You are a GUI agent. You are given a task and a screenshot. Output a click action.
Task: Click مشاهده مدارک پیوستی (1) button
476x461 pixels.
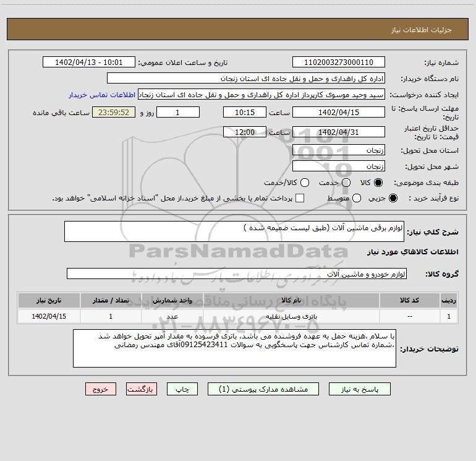(263, 389)
